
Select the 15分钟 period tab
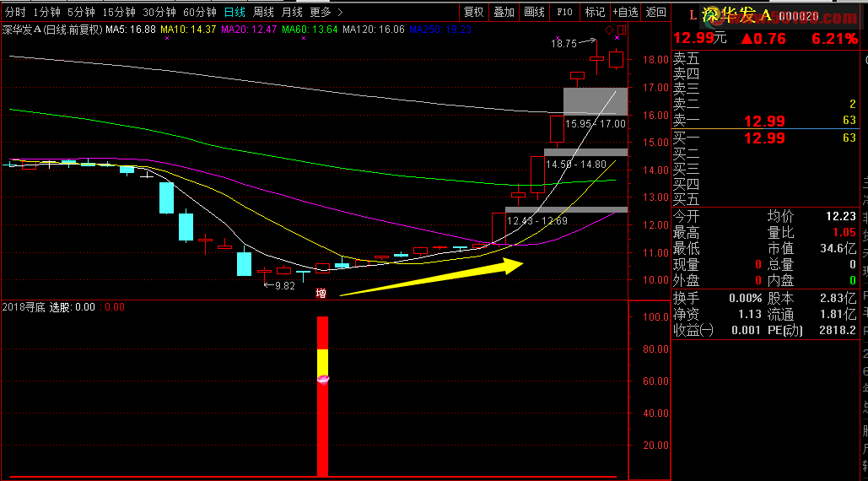pyautogui.click(x=118, y=12)
